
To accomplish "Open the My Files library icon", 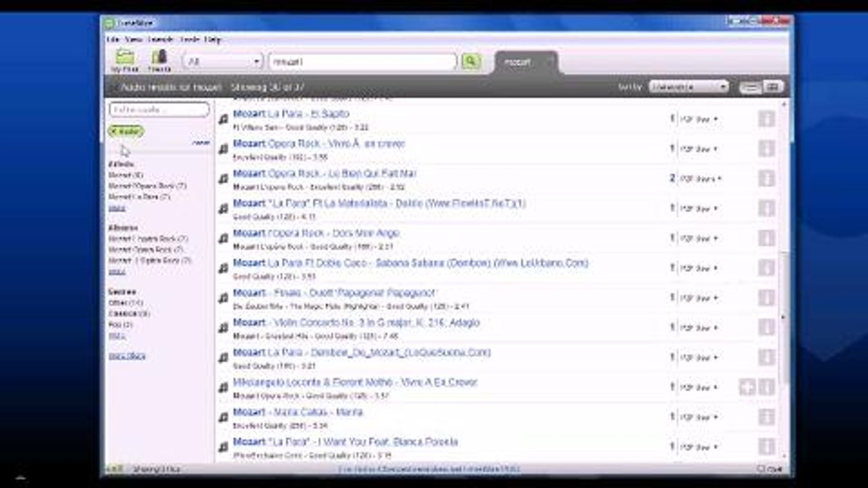I will tap(125, 61).
